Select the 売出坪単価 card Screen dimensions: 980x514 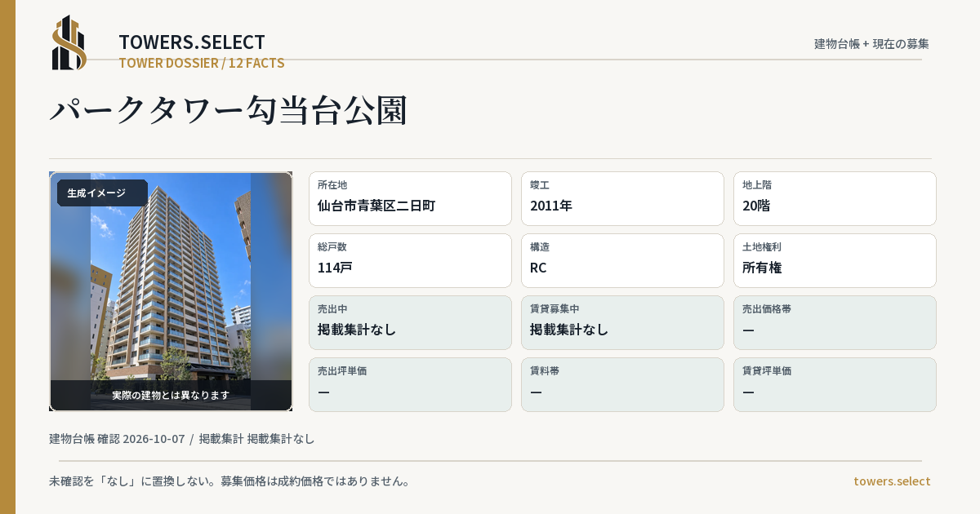410,384
